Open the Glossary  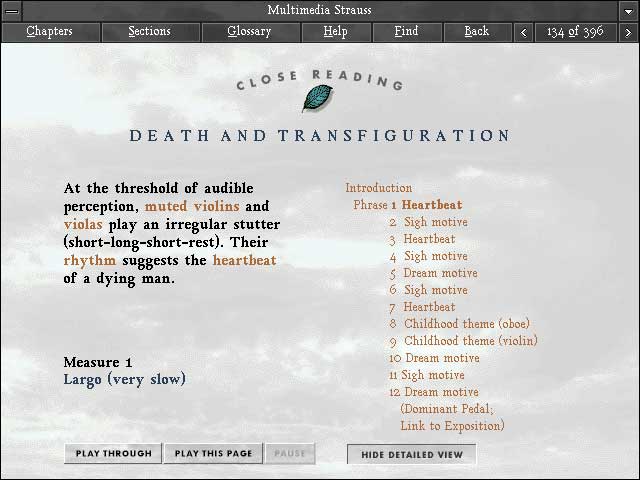pyautogui.click(x=251, y=32)
